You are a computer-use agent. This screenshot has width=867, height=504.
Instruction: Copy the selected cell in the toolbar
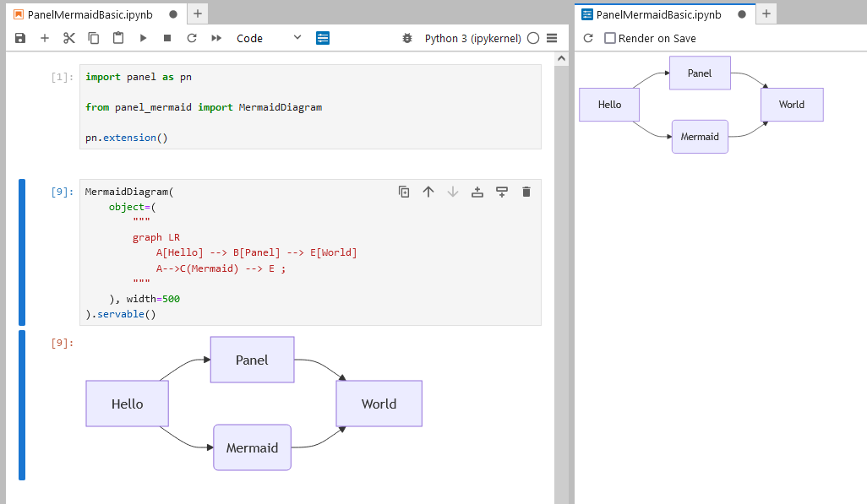94,38
